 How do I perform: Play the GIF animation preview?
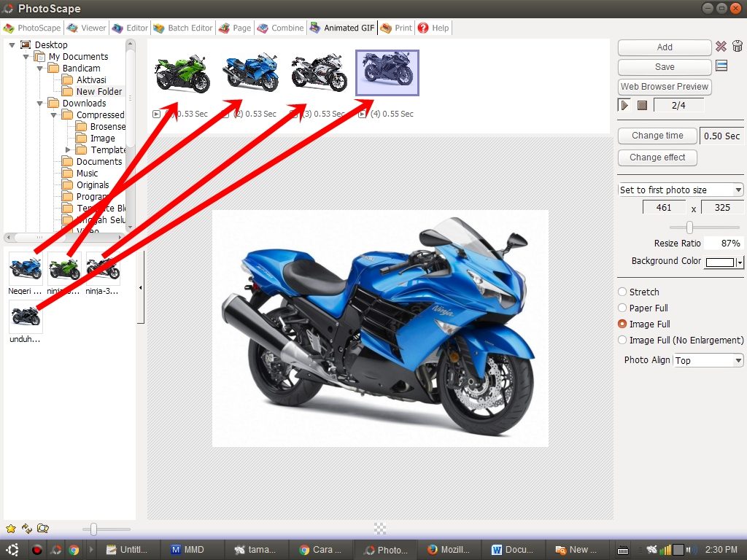624,105
